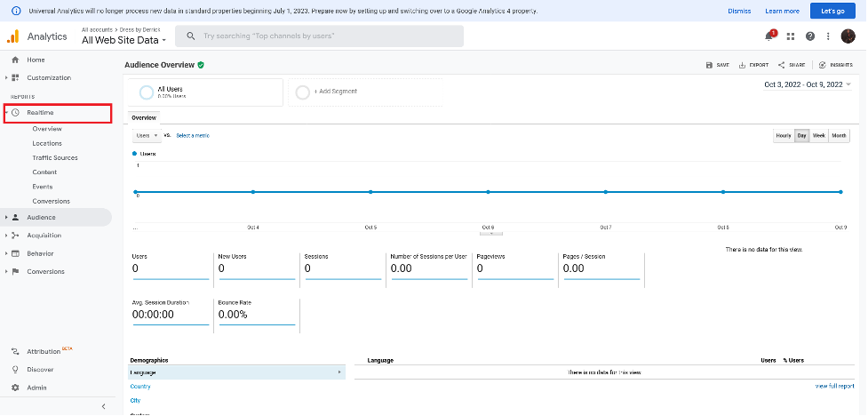Export the Audience Overview report
Screen dimensions: 868x416
753,65
